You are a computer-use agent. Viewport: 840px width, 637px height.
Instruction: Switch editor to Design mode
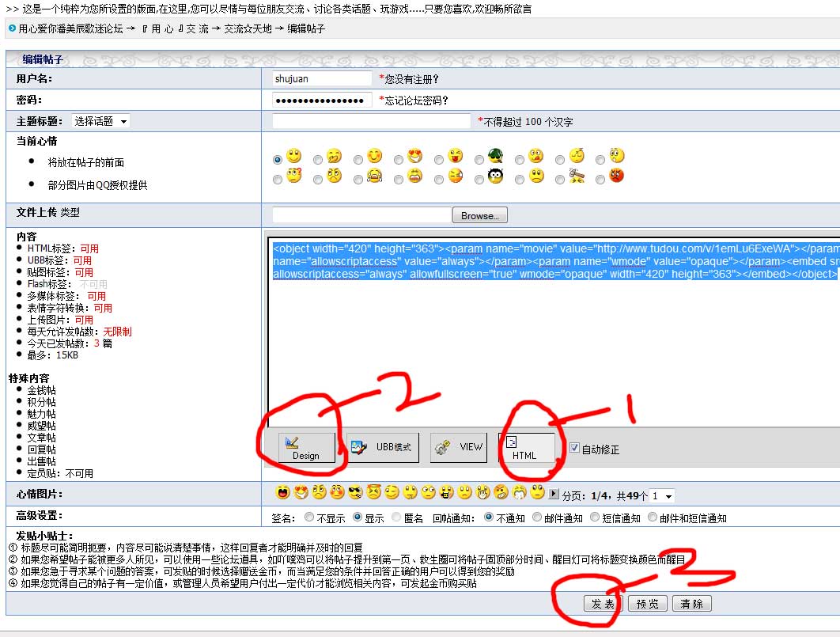pos(307,448)
